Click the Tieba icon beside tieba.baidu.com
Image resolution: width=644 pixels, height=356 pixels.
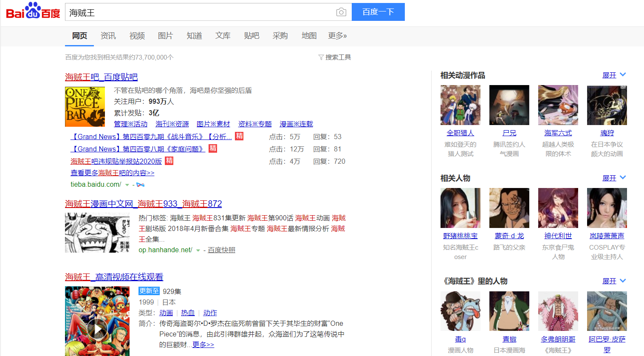[x=141, y=185]
